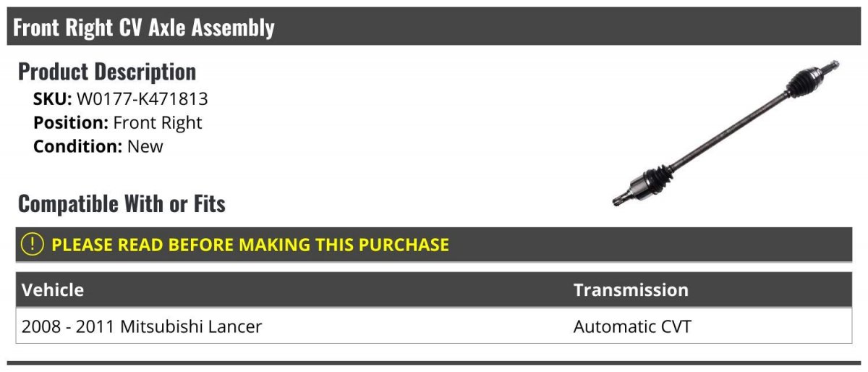
Task: Click the 'Compatible With or Fits' heading
Action: point(122,204)
